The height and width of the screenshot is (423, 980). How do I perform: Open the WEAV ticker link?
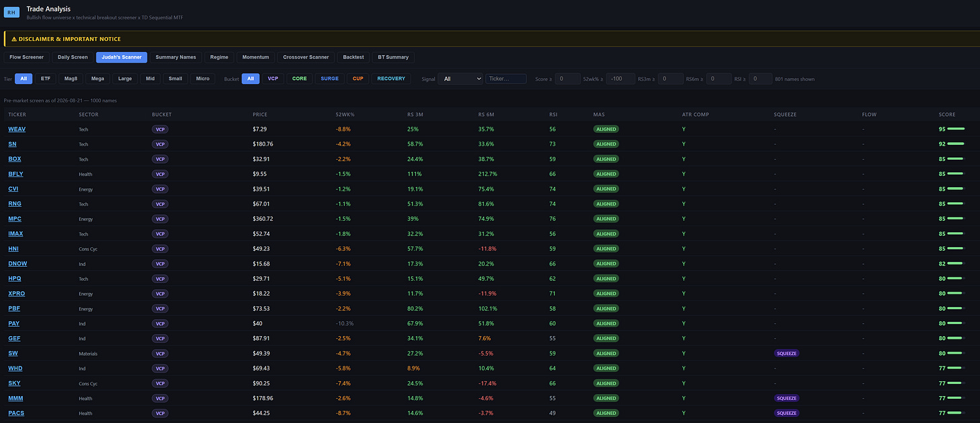click(x=17, y=129)
